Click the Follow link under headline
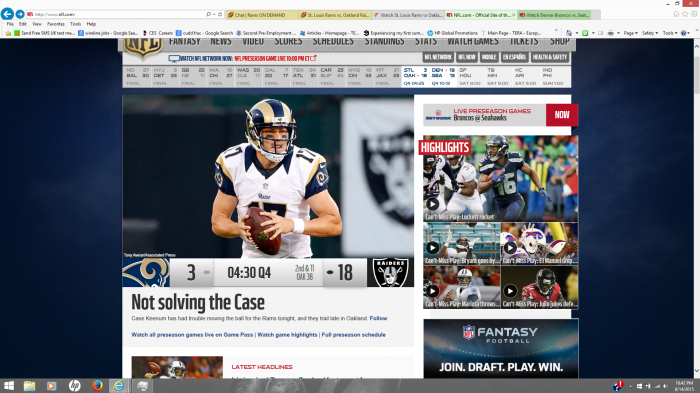Viewport: 700px width, 393px height. coord(378,318)
